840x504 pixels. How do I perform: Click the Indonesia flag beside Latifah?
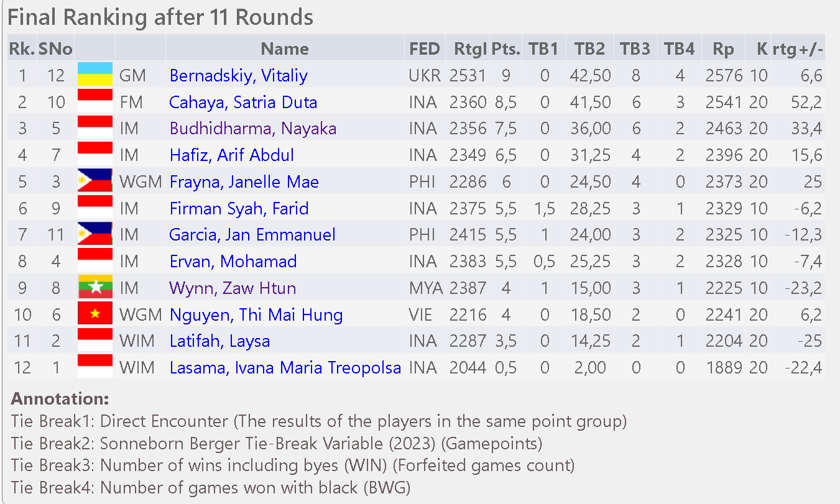pyautogui.click(x=95, y=340)
